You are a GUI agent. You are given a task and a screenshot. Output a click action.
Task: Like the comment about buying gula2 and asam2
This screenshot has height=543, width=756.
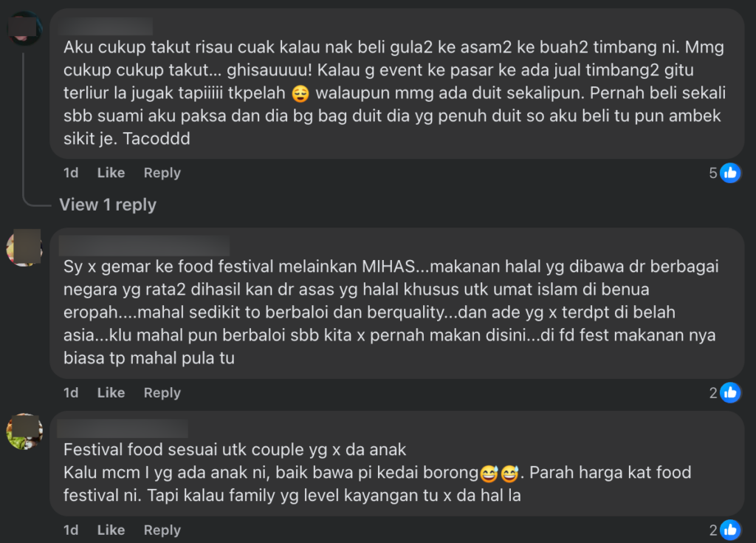tap(111, 173)
